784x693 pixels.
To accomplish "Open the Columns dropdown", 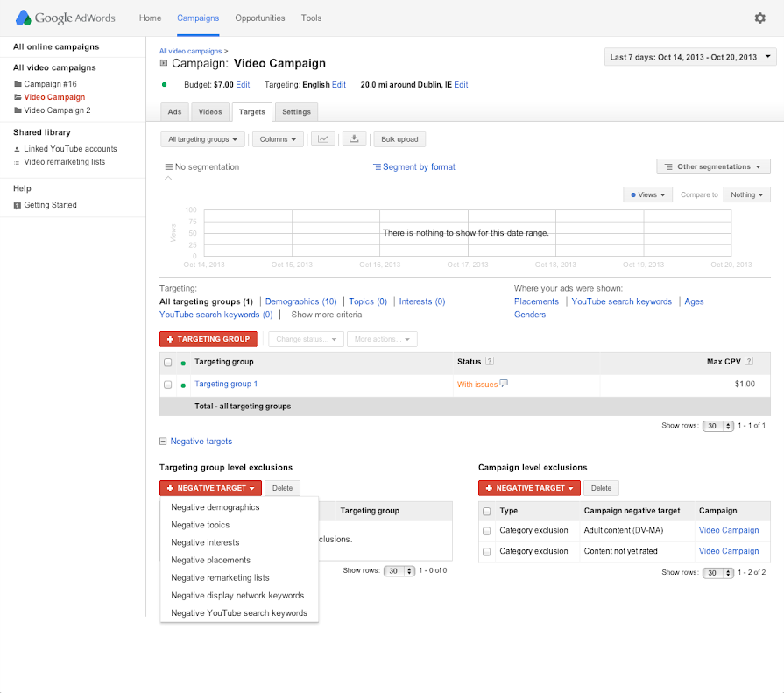I will (278, 139).
